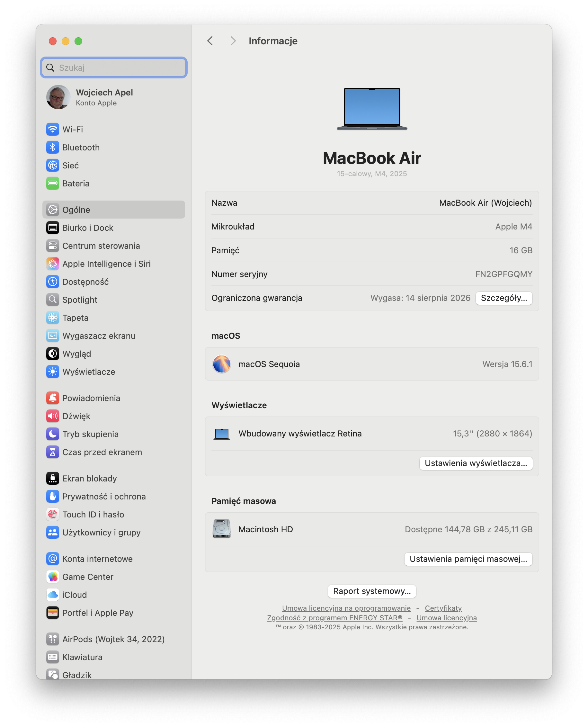Click the serial number FN2GPFGQMY
Viewport: 588px width, 727px height.
click(x=504, y=274)
